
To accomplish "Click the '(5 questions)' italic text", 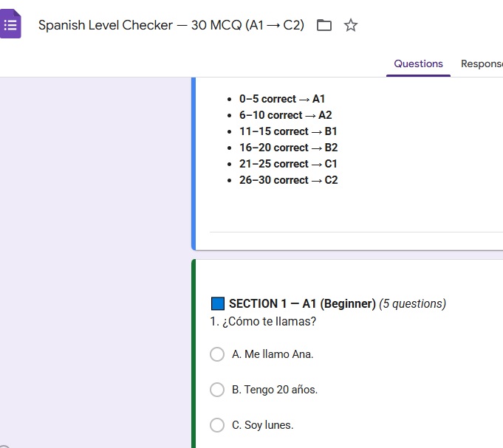I will 412,304.
